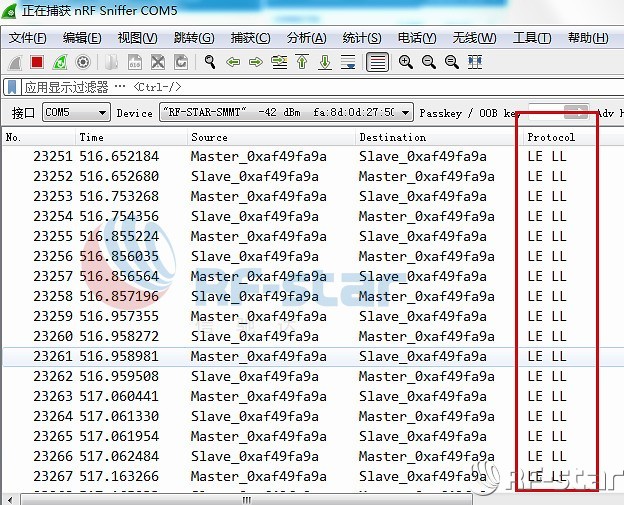Click the green restart capture icon
Image resolution: width=624 pixels, height=505 pixels.
[x=59, y=62]
